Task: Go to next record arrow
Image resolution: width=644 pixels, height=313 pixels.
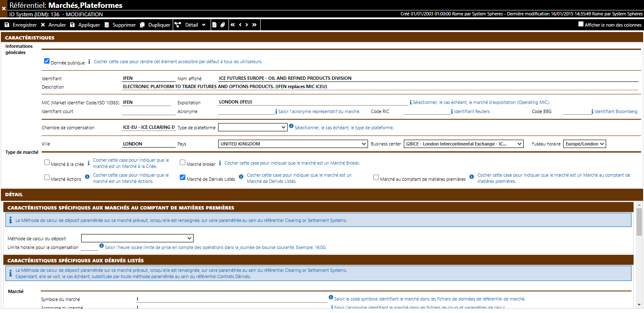Action: (247, 25)
